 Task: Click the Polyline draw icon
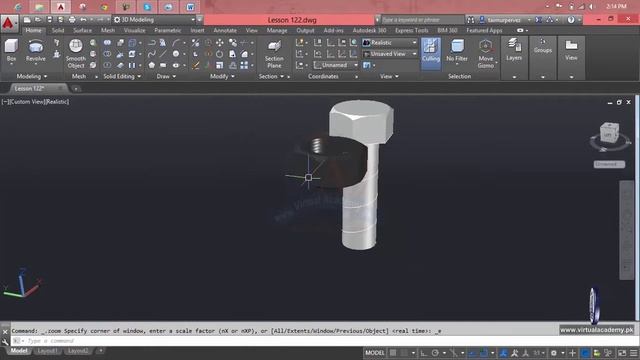click(x=152, y=42)
